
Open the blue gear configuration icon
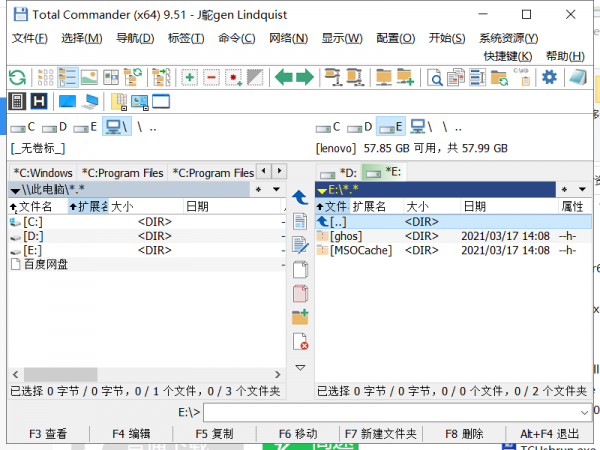[549, 78]
